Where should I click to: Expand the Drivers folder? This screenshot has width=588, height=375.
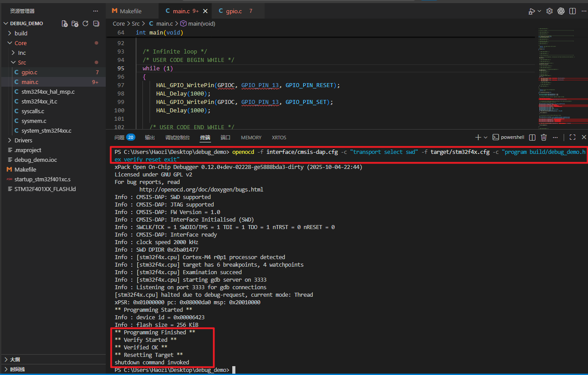pyautogui.click(x=23, y=140)
